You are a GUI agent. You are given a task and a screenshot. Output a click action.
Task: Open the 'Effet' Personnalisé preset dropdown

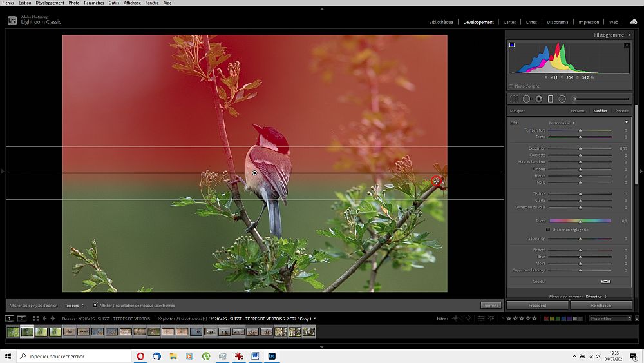(x=562, y=123)
